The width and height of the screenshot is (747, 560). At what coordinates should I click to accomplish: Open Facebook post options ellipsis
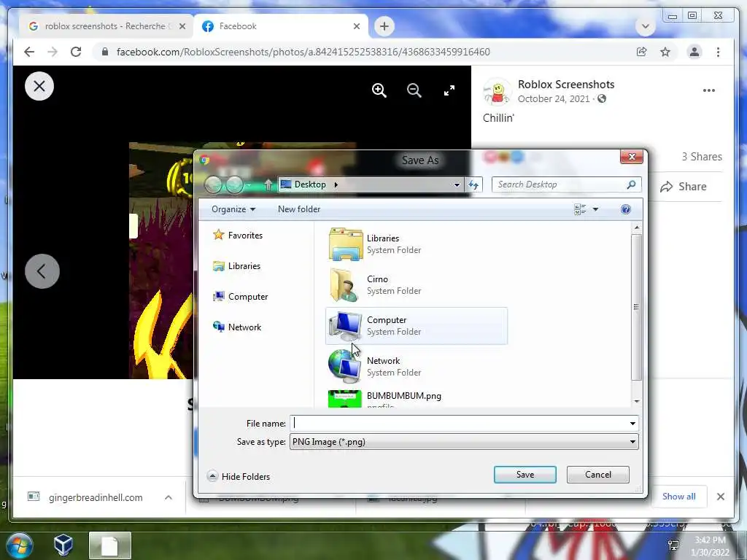(709, 90)
